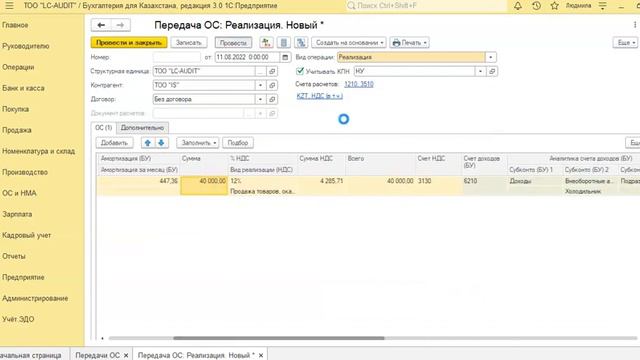Image resolution: width=640 pixels, height=360 pixels.
Task: Go forward with the right arrow
Action: tap(120, 25)
